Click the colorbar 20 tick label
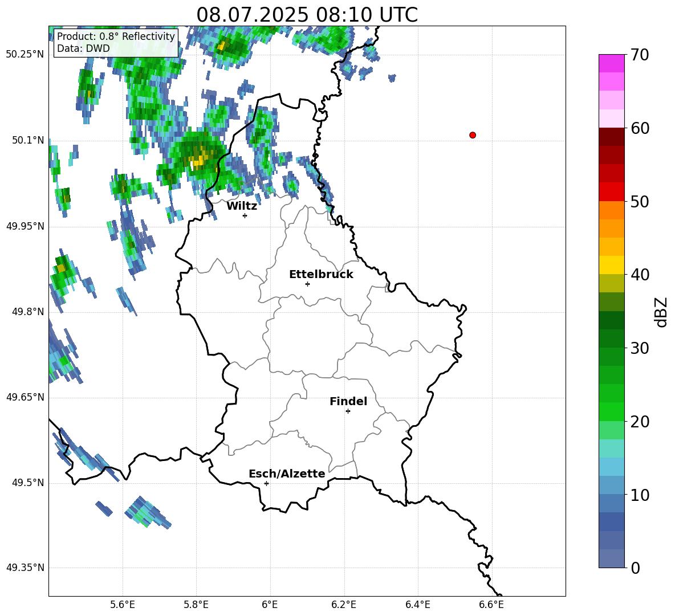This screenshot has height=616, width=675. 640,422
